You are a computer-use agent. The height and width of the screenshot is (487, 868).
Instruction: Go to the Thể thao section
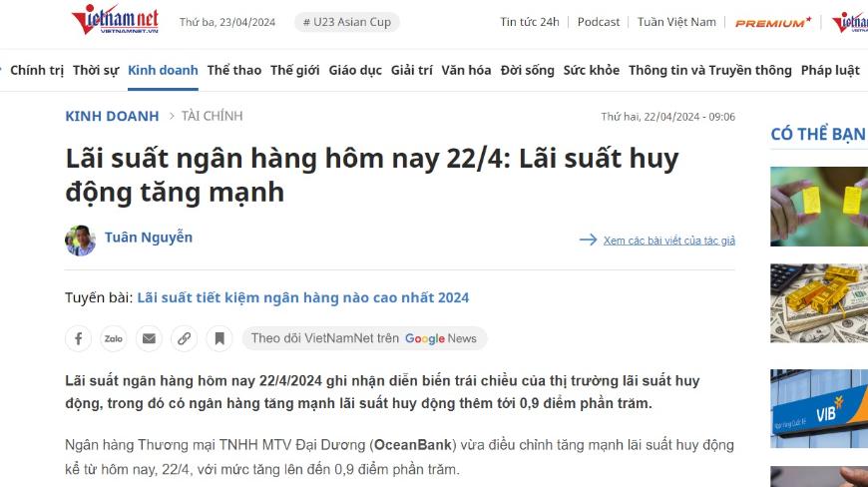234,70
